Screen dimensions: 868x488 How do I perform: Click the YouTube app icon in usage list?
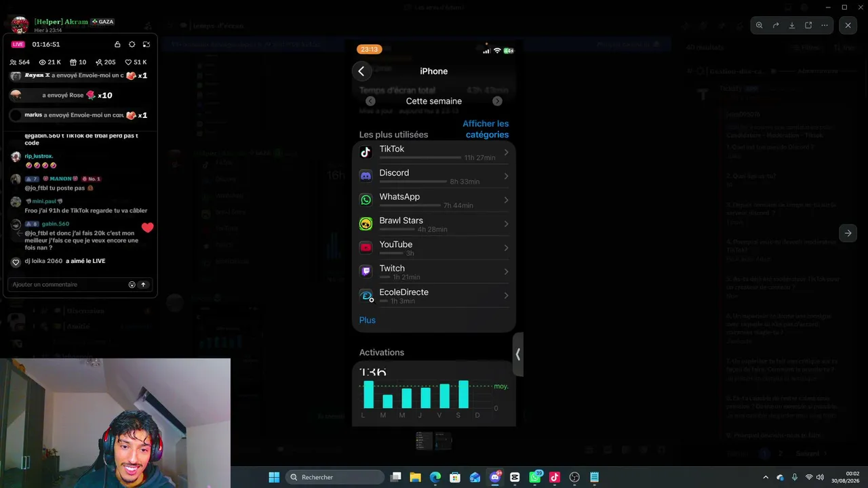(x=366, y=248)
